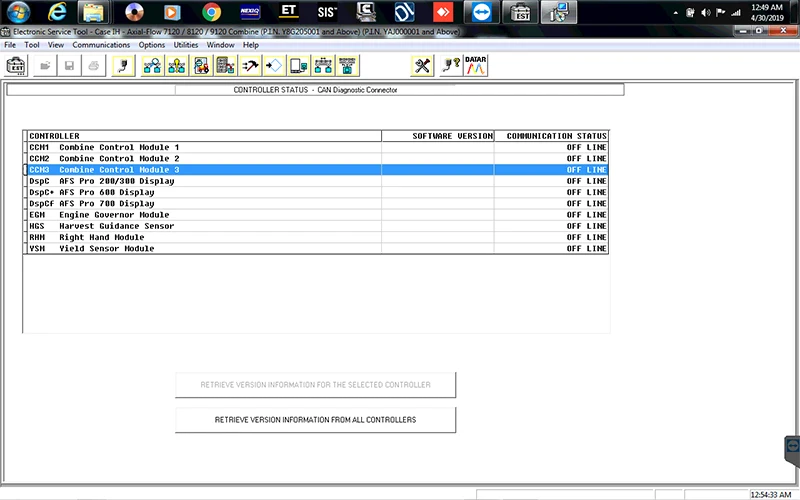Click the tablet device toolbar icon
Image resolution: width=800 pixels, height=500 pixels.
[298, 66]
